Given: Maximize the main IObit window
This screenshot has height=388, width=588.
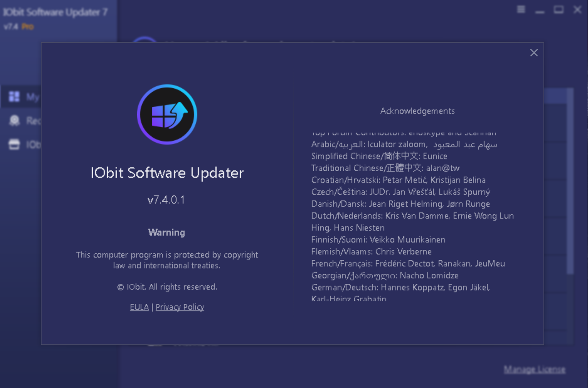Looking at the screenshot, I should [x=559, y=9].
